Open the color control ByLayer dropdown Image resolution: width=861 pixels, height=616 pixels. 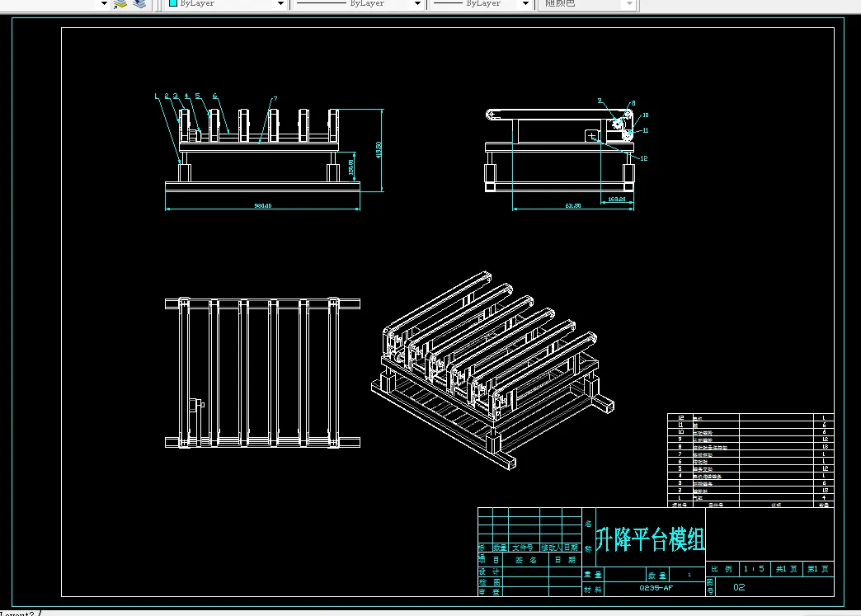pyautogui.click(x=280, y=4)
